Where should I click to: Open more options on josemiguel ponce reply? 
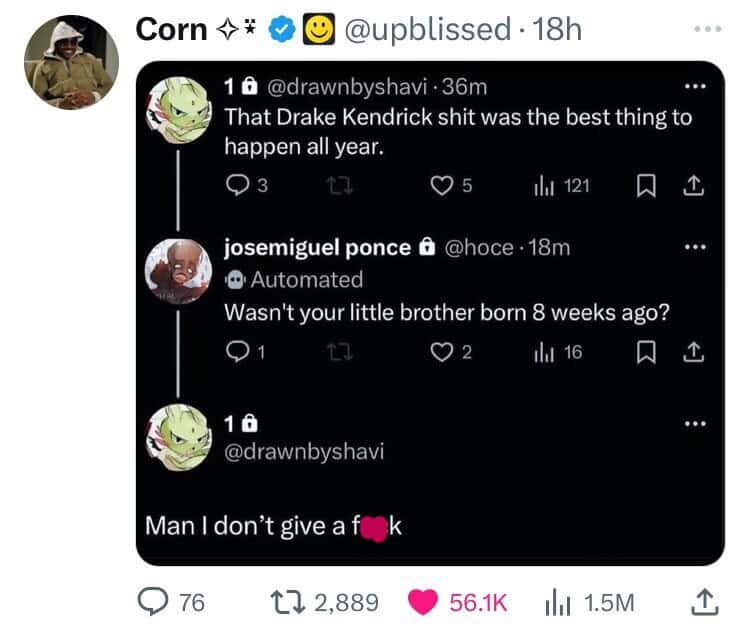tap(691, 247)
